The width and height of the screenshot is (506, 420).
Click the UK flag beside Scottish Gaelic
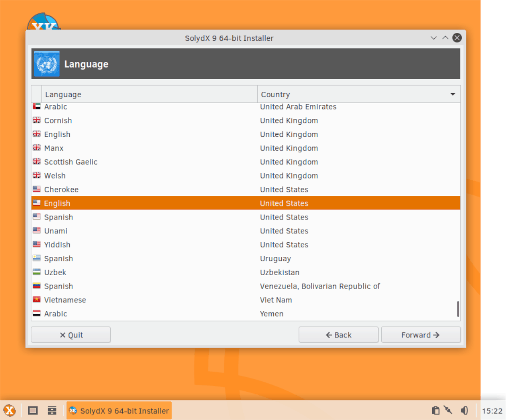pos(37,162)
